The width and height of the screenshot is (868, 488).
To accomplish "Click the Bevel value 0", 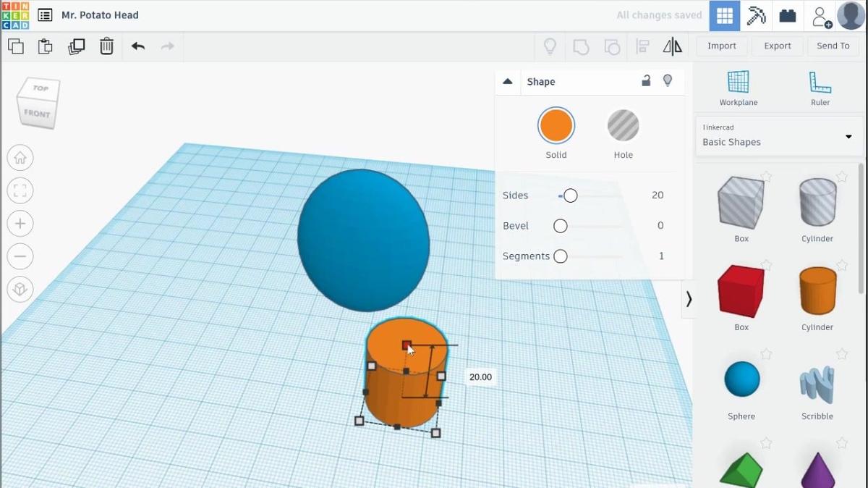I will [x=660, y=226].
